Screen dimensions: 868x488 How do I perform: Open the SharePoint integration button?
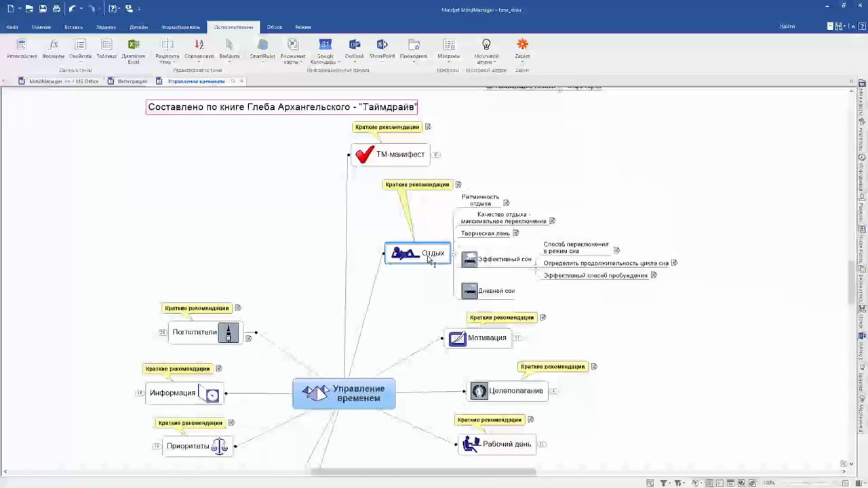pyautogui.click(x=382, y=49)
